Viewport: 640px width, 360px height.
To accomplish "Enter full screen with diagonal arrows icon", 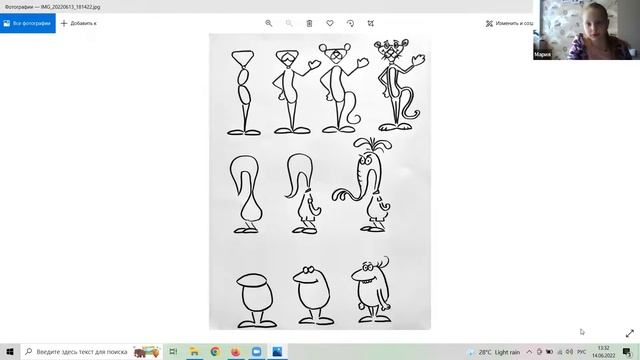I will [x=630, y=333].
